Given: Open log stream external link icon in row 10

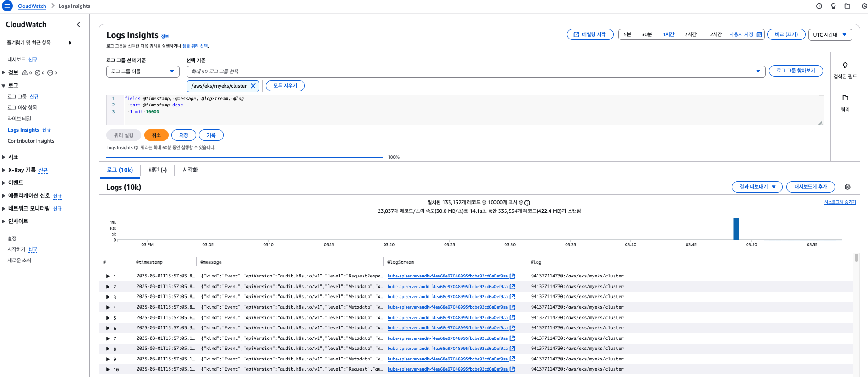Looking at the screenshot, I should click(512, 369).
